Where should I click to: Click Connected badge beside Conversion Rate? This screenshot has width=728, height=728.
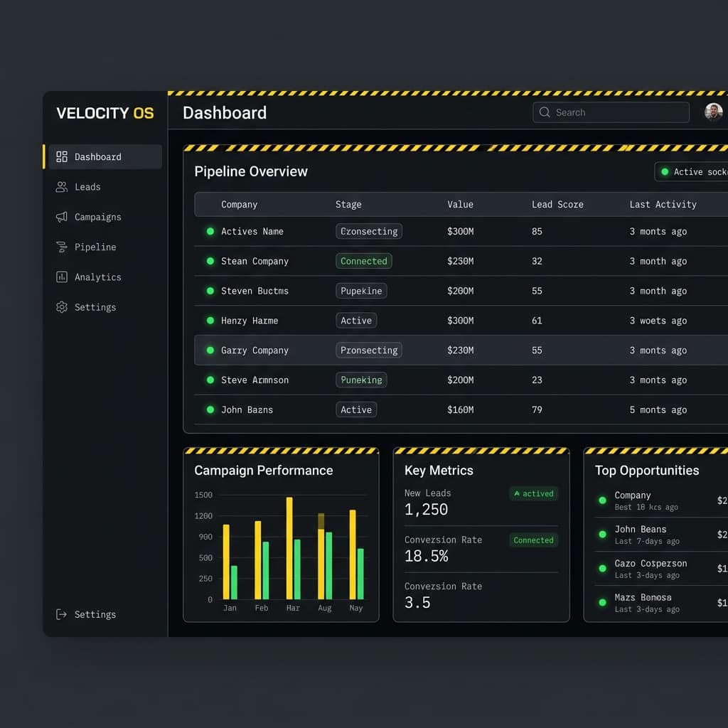533,540
